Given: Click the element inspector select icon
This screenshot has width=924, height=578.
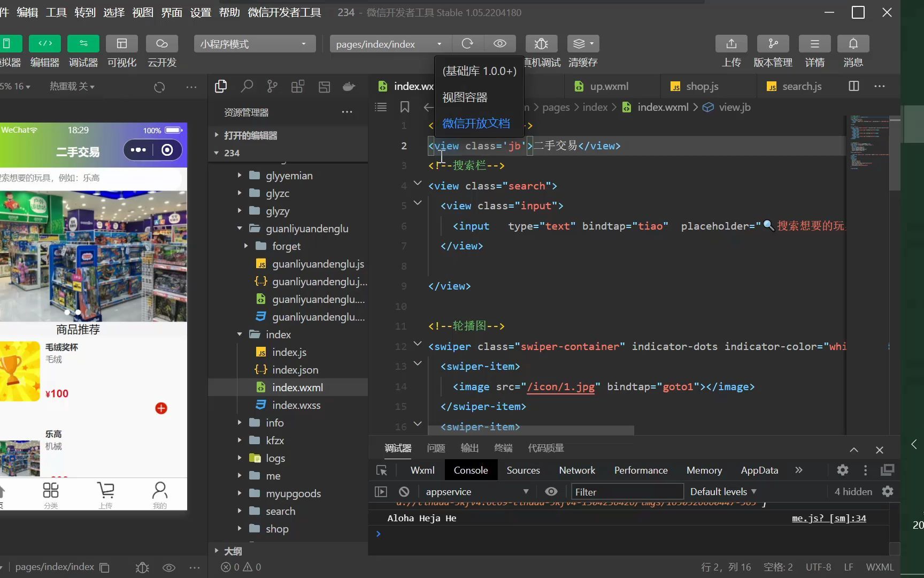Looking at the screenshot, I should coord(382,470).
